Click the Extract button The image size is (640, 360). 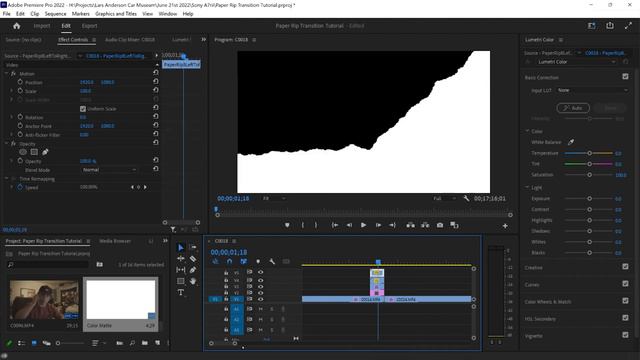[x=425, y=225]
